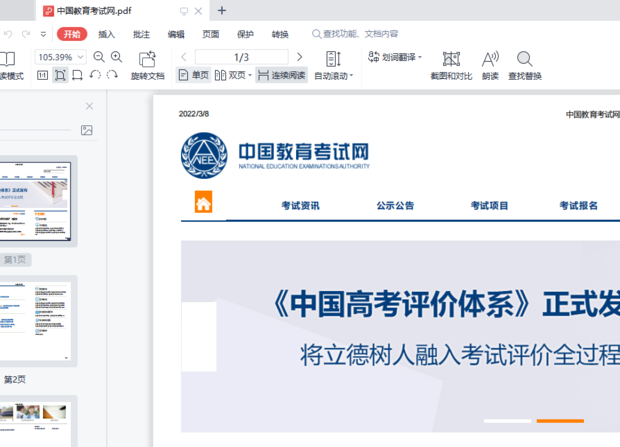Expand the 自动滚动 dropdown arrow
This screenshot has height=447, width=620.
tap(351, 76)
